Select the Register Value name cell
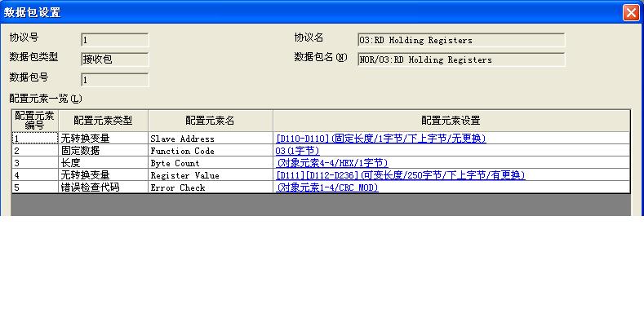644x313 pixels. (211, 175)
